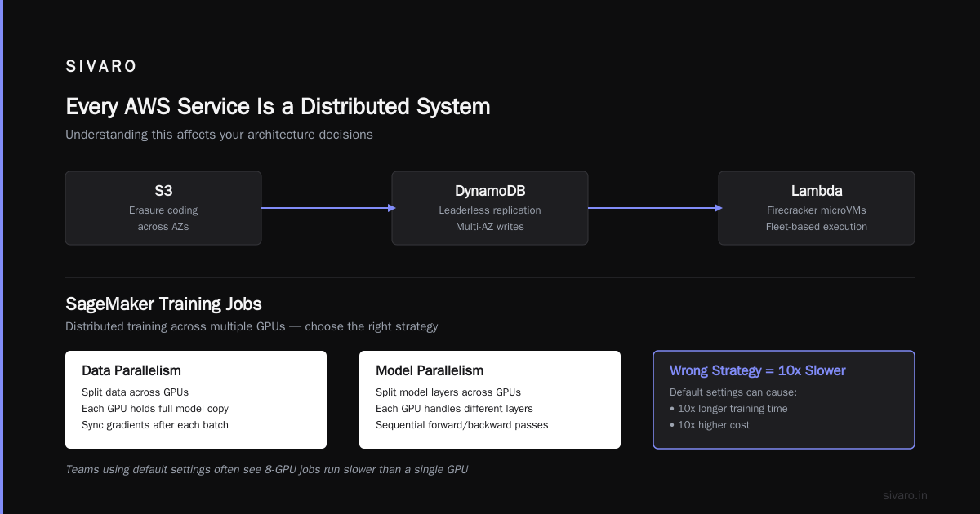The width and height of the screenshot is (980, 514).
Task: Click 'Each GPU holds full model copy' line
Action: [x=155, y=409]
